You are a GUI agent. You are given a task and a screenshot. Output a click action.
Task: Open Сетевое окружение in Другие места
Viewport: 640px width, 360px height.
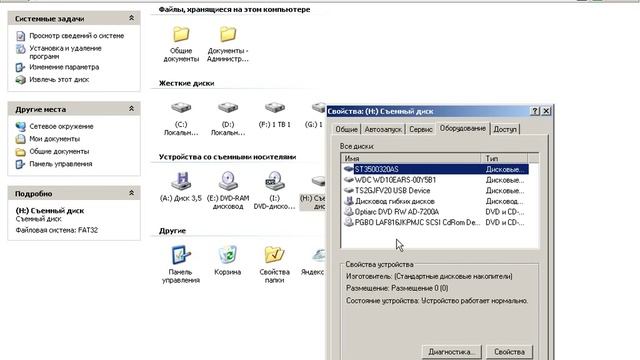(x=61, y=127)
